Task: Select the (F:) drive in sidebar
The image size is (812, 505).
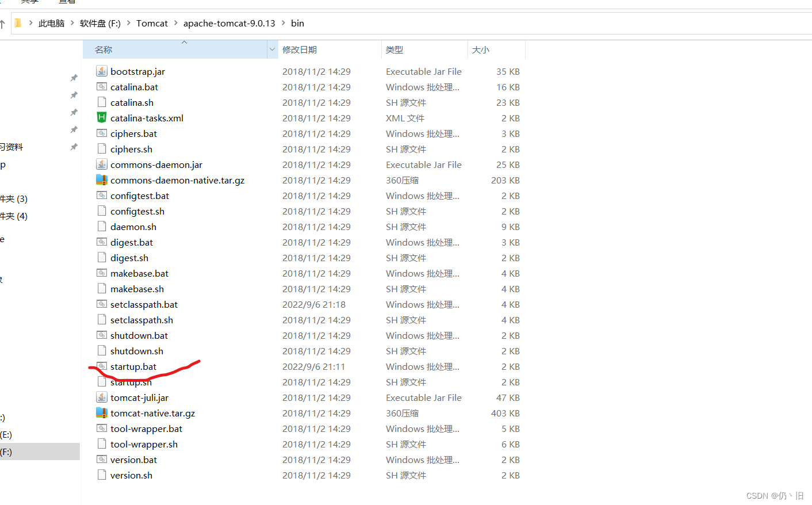Action: (40, 452)
